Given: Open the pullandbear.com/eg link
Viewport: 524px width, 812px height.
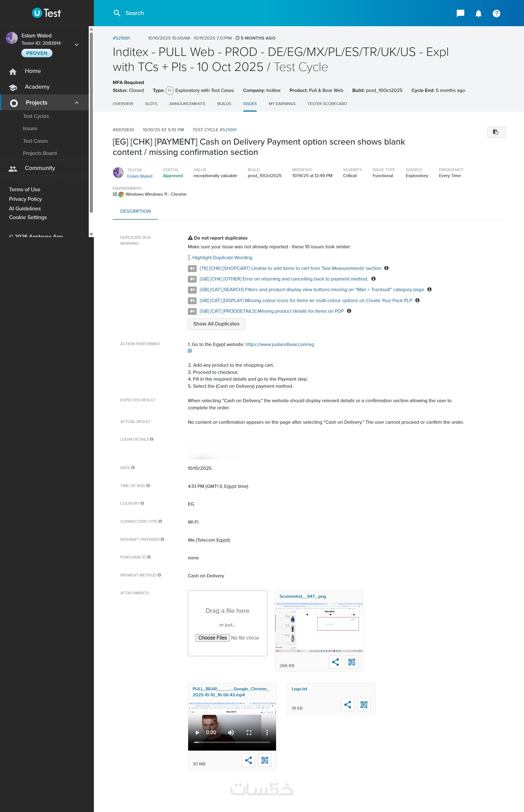Looking at the screenshot, I should 280,344.
